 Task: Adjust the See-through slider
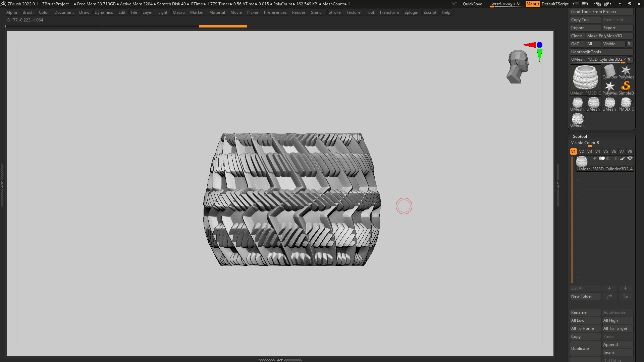(505, 4)
